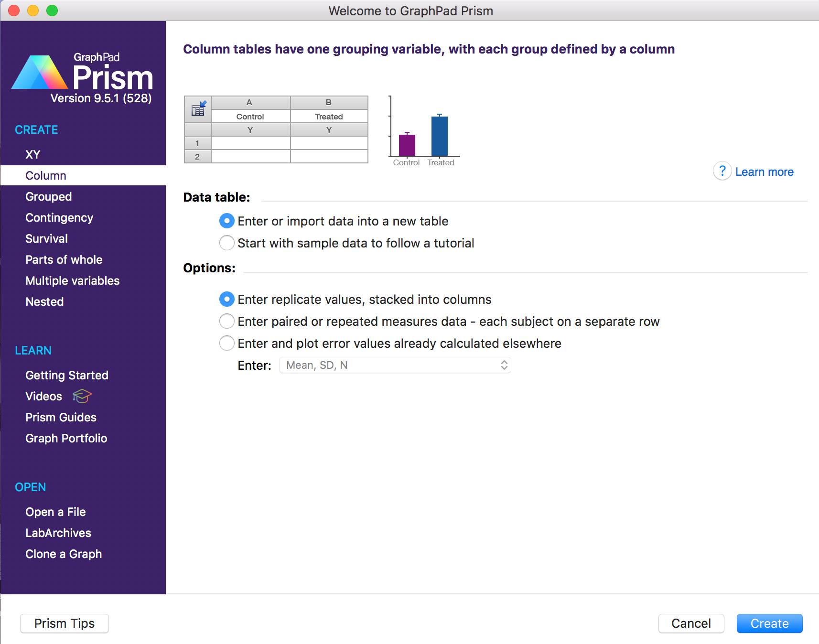This screenshot has height=644, width=819.
Task: Open Prism Tips
Action: 65,623
